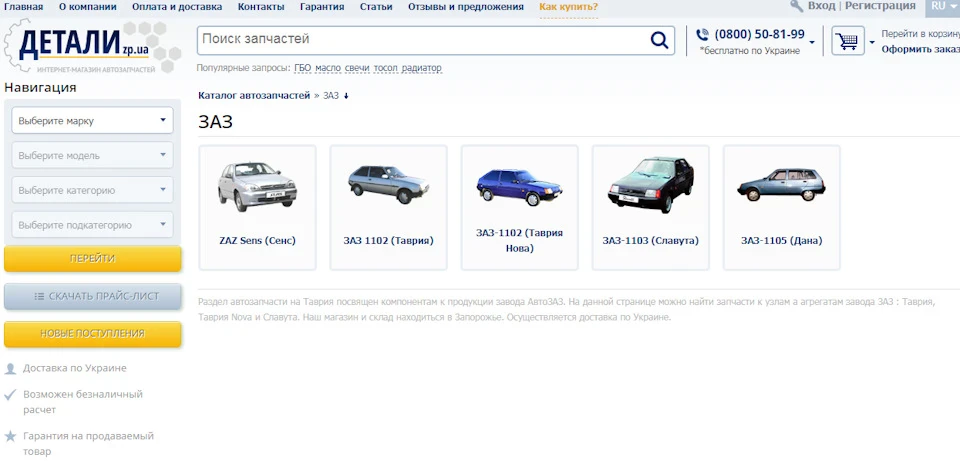This screenshot has height=461, width=960.
Task: Click the phone handset icon
Action: click(x=703, y=34)
